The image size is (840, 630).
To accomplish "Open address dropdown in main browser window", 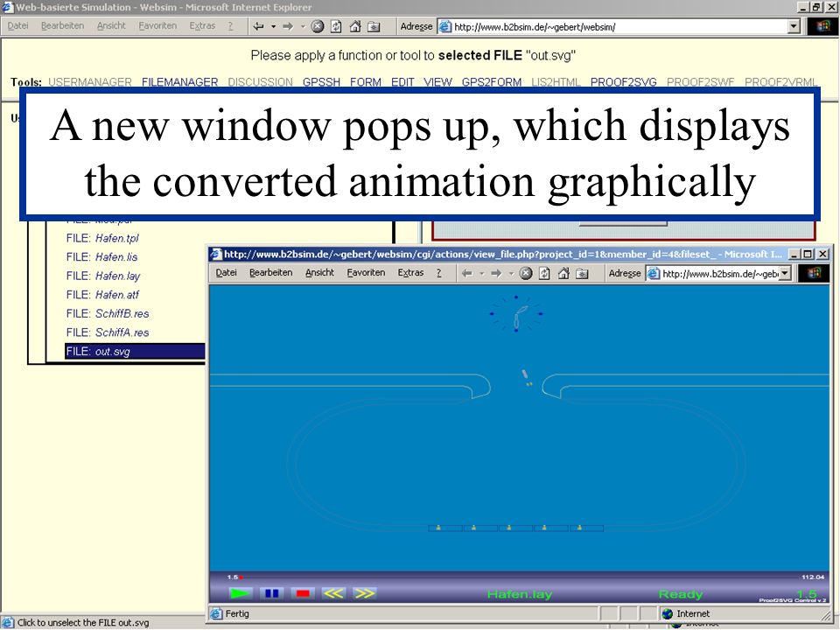I will pos(794,26).
